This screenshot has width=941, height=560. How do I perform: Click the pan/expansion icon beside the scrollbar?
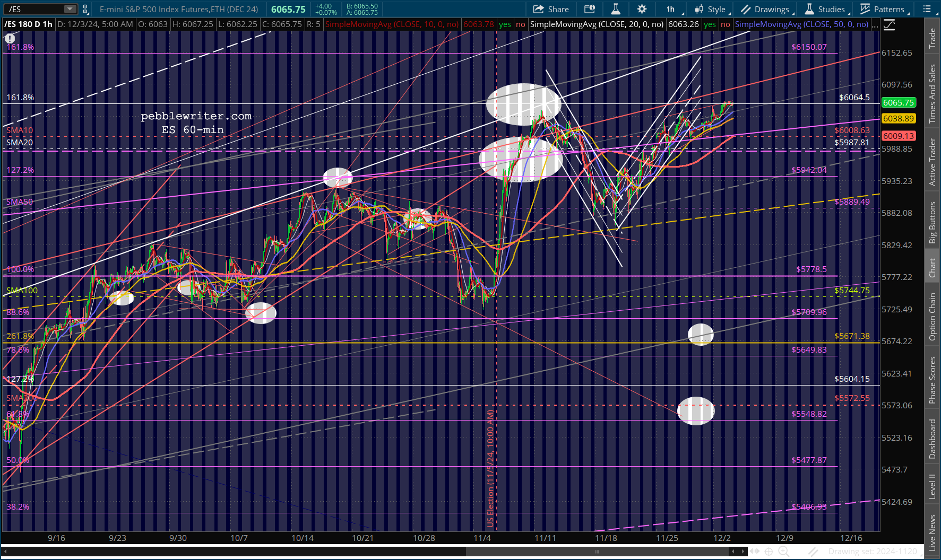click(x=755, y=552)
